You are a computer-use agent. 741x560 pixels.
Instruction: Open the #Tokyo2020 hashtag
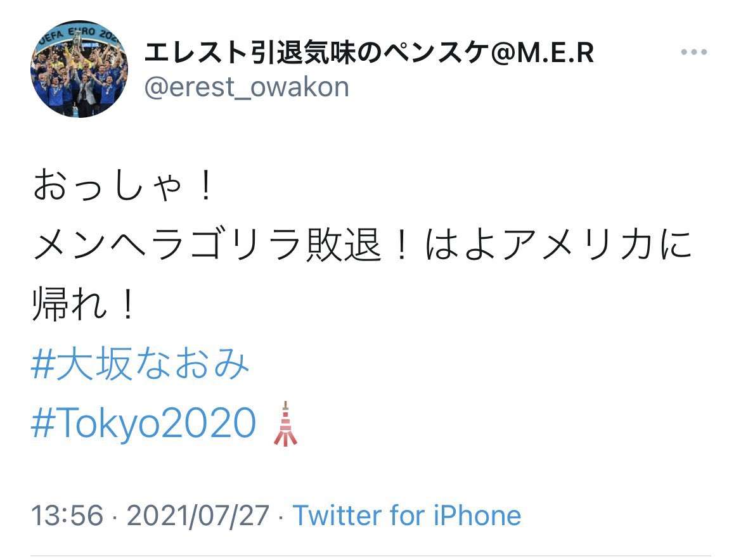(x=144, y=423)
